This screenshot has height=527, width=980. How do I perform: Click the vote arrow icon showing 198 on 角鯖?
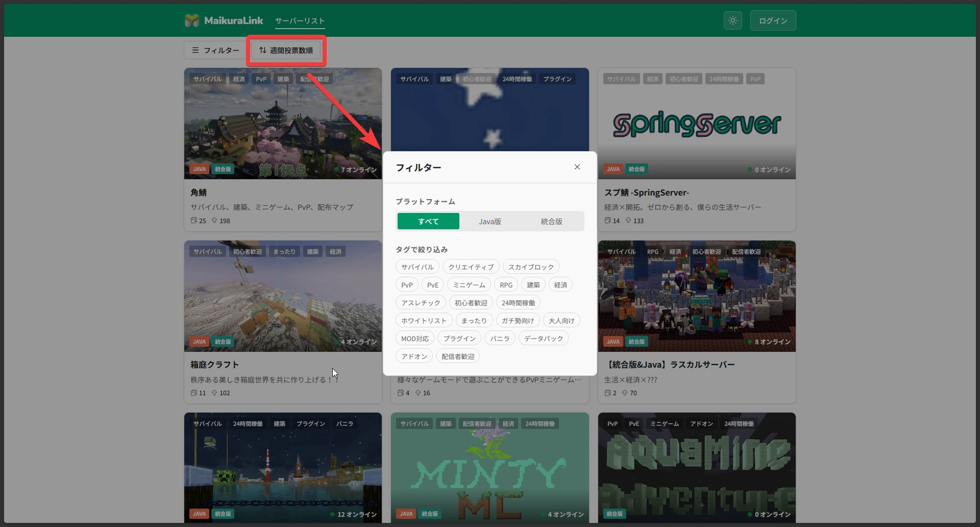point(215,221)
